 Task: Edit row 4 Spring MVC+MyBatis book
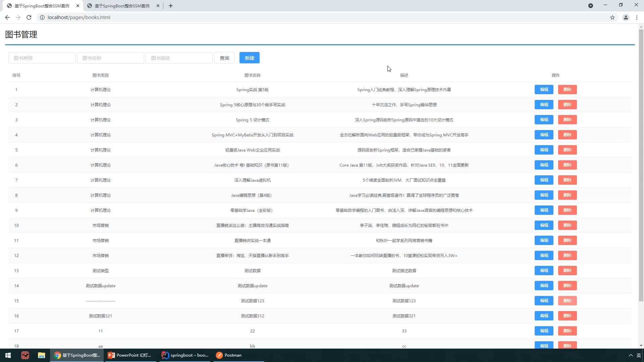point(544,135)
